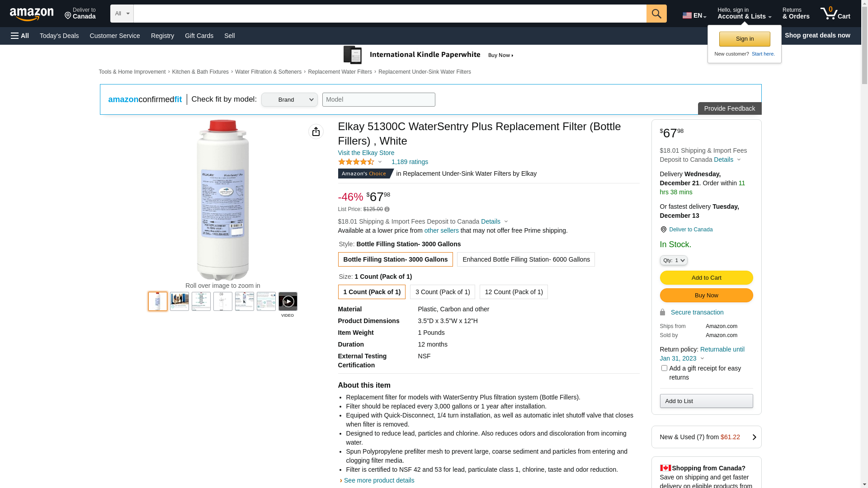Open Customer Service in navigation bar
The width and height of the screenshot is (868, 488).
[x=115, y=36]
